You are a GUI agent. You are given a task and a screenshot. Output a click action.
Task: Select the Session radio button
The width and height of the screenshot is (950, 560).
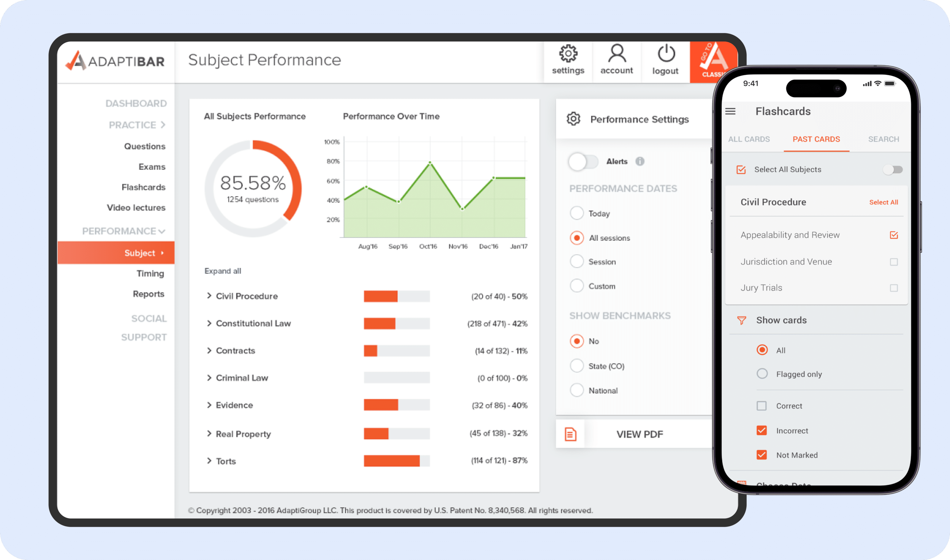click(577, 261)
